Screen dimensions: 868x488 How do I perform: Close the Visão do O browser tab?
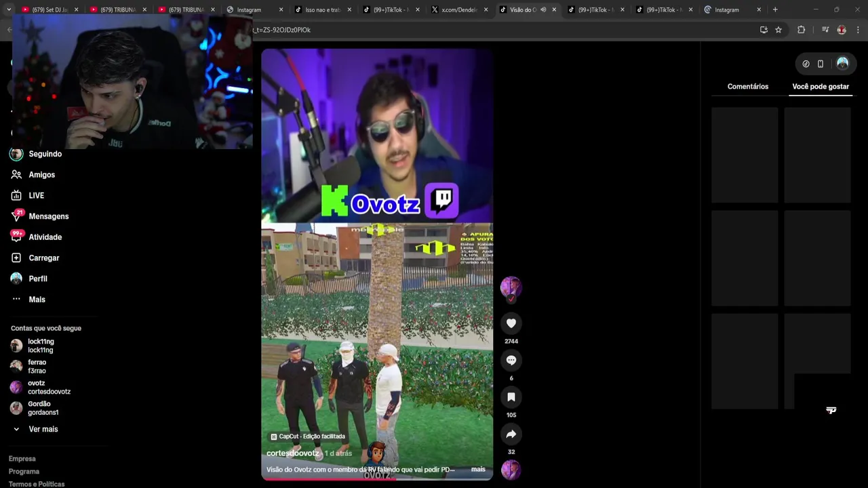(554, 9)
